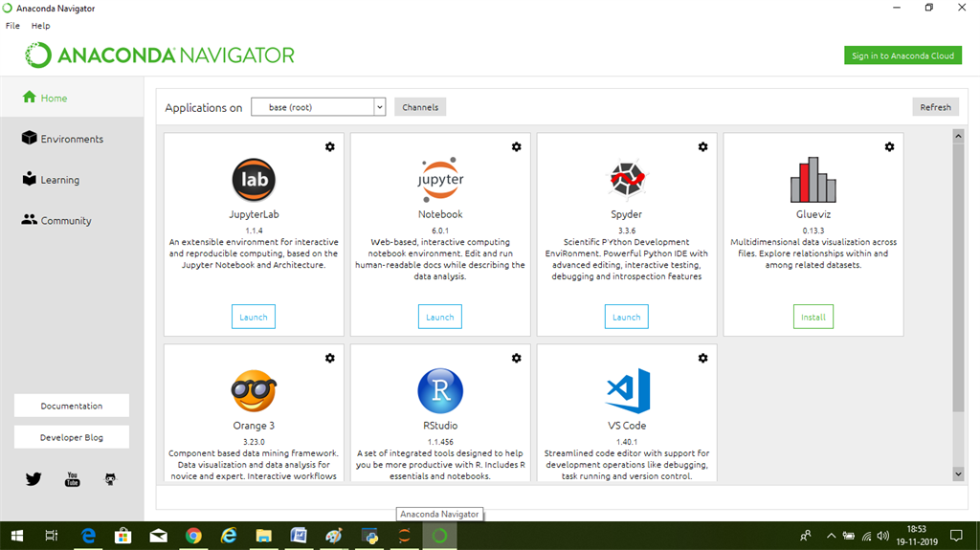Click the Jupyter Notebook logo
980x550 pixels.
click(x=440, y=180)
